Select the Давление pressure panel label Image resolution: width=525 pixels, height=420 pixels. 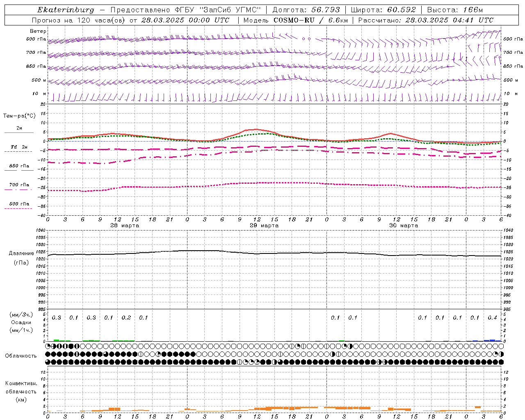point(21,253)
